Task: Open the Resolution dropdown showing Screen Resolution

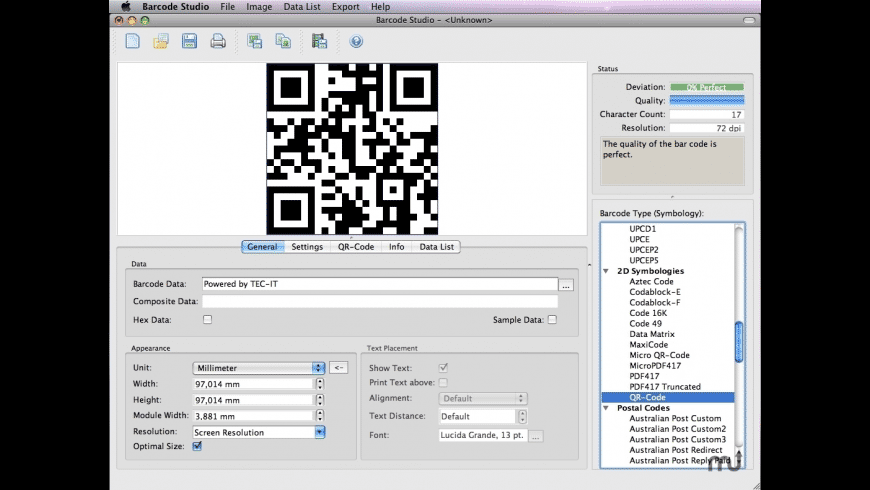Action: 259,432
